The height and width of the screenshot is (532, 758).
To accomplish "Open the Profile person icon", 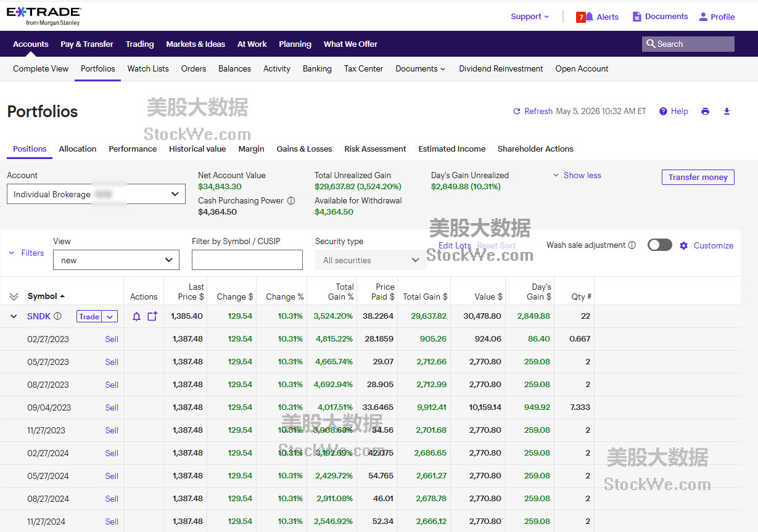I will tap(703, 17).
